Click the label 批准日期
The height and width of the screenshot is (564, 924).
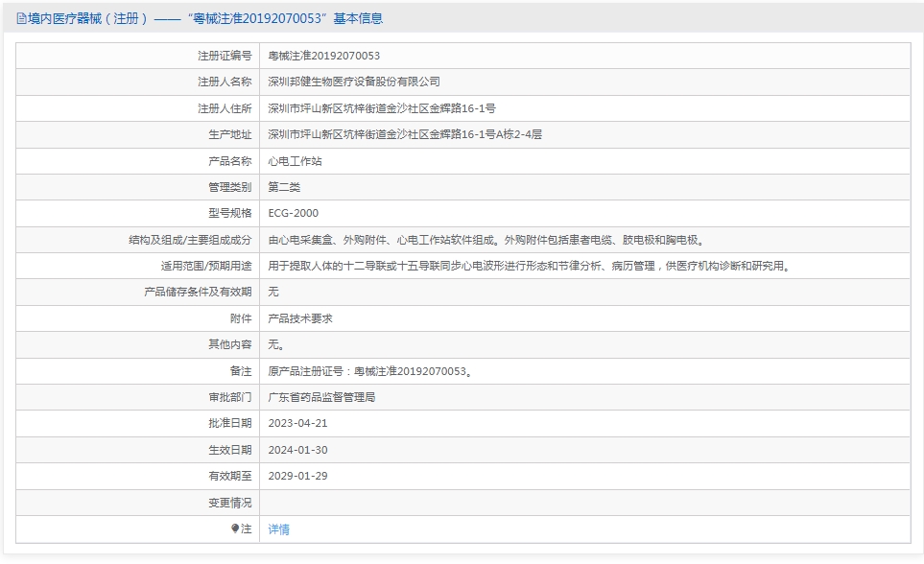coord(230,423)
